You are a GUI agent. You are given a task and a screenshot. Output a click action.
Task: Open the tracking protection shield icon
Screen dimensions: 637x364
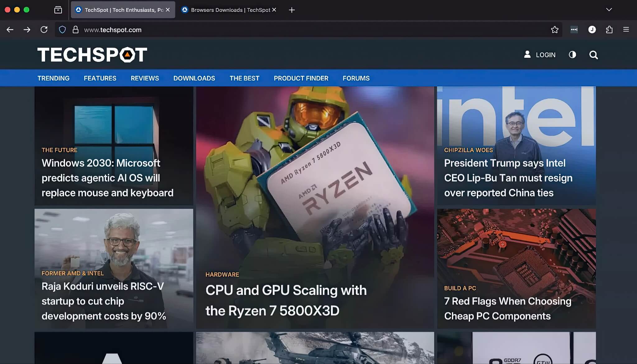pos(63,30)
